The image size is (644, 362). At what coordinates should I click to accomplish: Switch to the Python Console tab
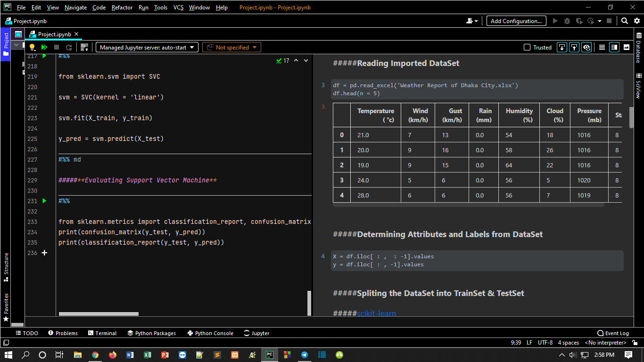tap(210, 333)
